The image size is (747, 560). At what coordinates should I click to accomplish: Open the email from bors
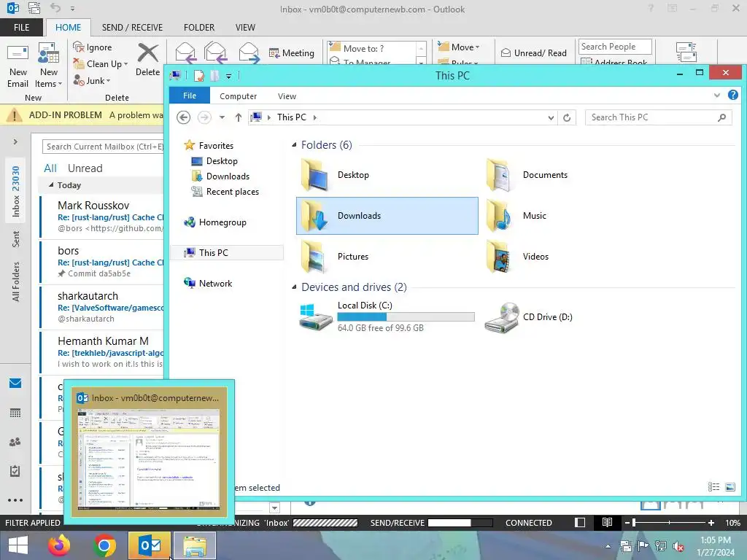point(102,262)
